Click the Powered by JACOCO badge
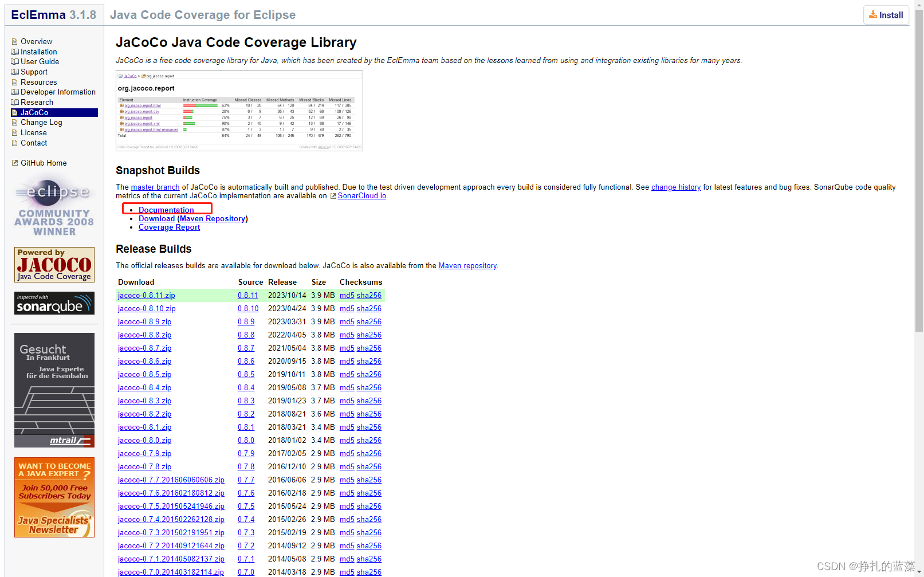924x577 pixels. (54, 265)
